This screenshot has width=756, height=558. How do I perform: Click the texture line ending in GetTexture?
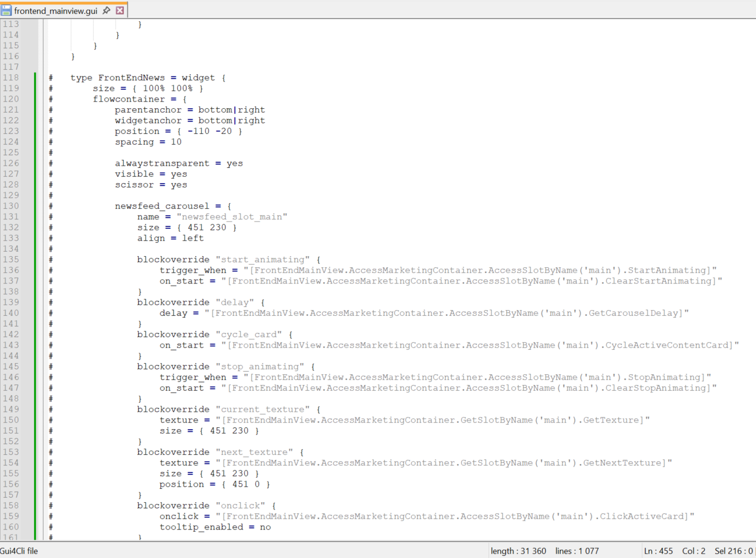[x=405, y=420]
